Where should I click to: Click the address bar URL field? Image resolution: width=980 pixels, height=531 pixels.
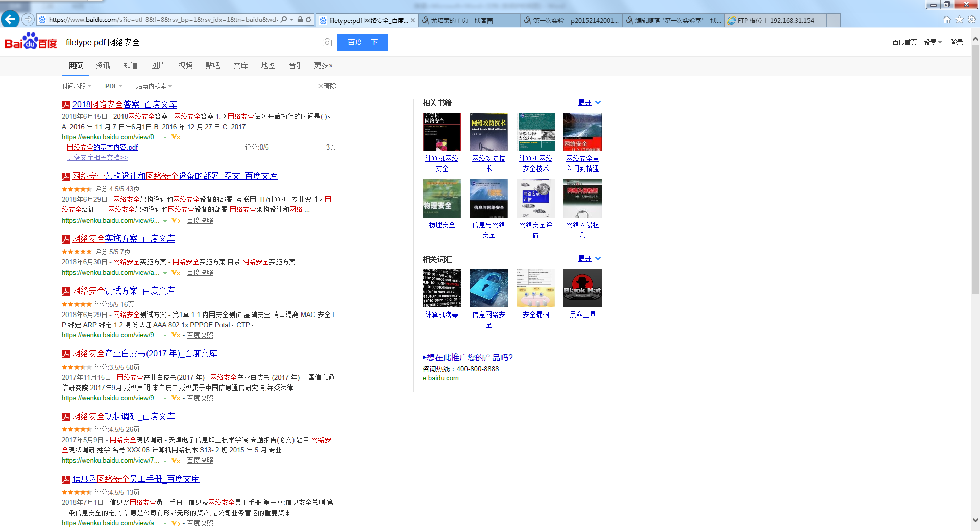tap(163, 20)
